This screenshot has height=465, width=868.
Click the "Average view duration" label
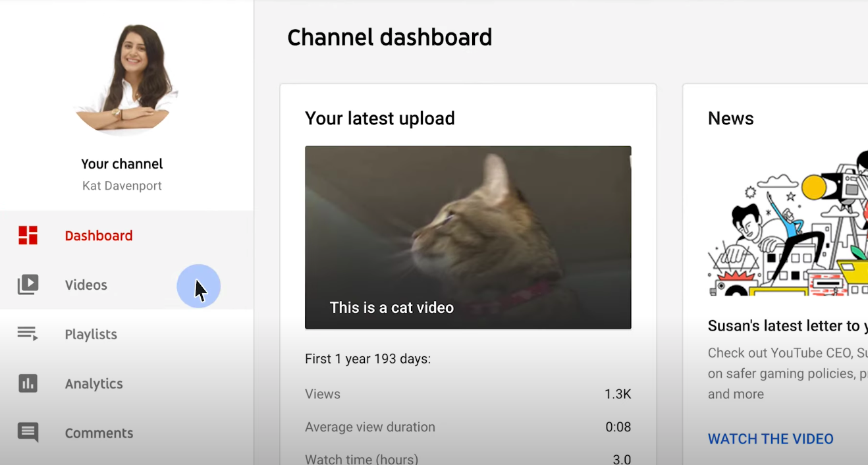tap(370, 427)
